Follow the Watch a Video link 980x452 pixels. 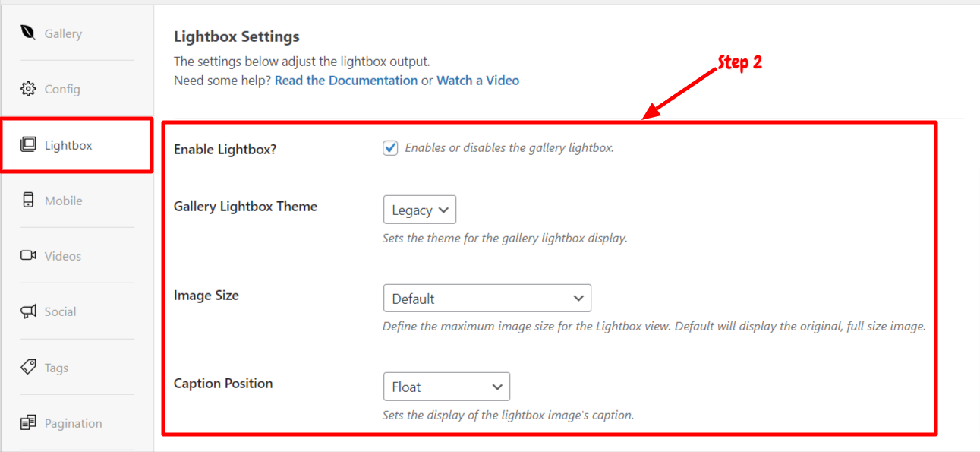478,81
